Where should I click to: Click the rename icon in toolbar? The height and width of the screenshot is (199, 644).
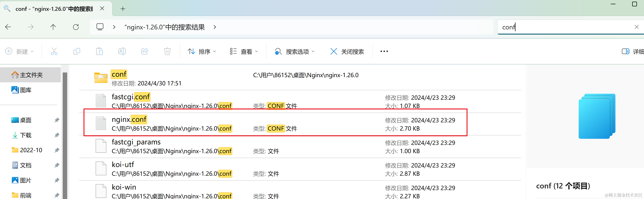(x=122, y=51)
